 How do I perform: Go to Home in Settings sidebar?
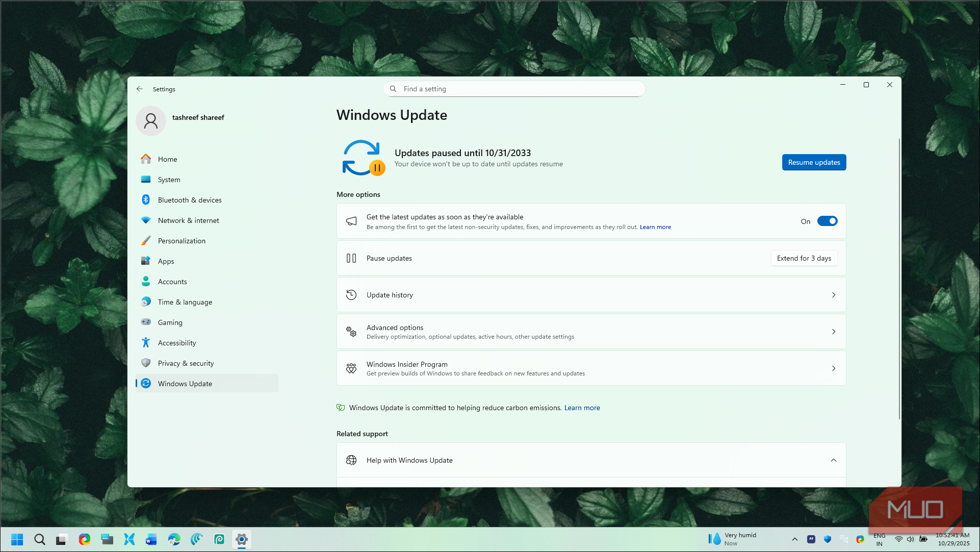207,159
